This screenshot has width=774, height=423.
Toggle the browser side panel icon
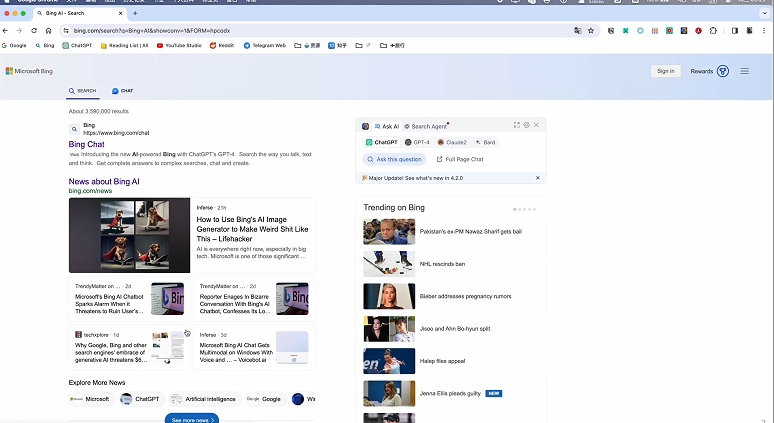735,31
